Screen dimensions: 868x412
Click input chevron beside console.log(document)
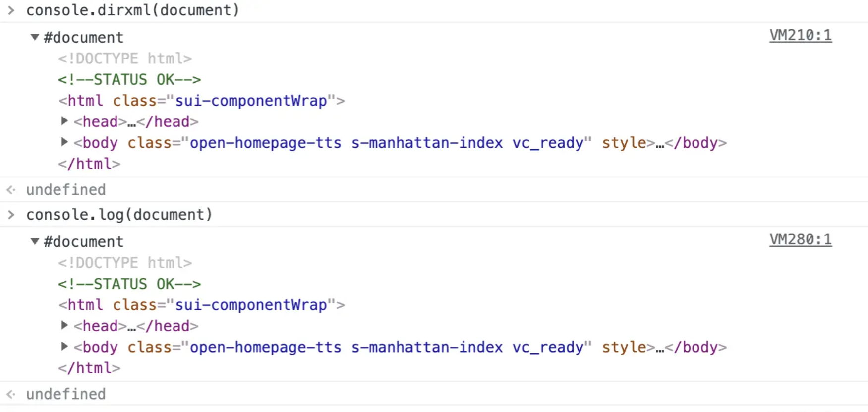coord(11,215)
